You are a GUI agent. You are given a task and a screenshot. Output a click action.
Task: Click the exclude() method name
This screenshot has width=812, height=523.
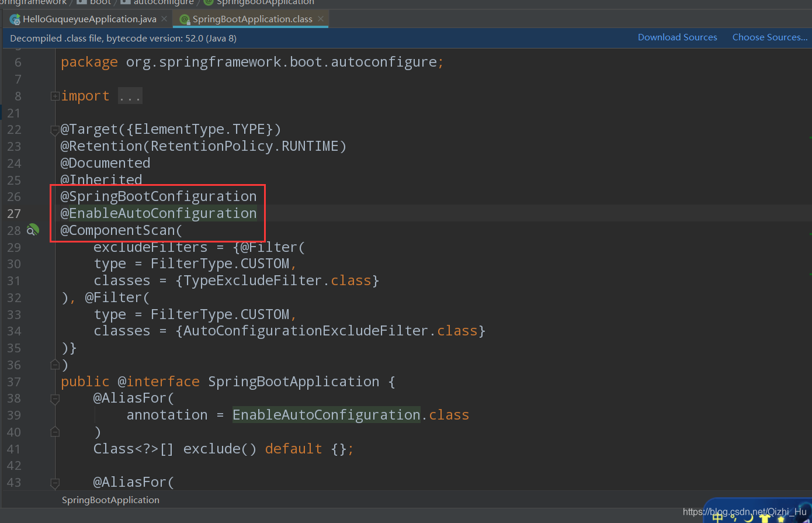click(212, 449)
